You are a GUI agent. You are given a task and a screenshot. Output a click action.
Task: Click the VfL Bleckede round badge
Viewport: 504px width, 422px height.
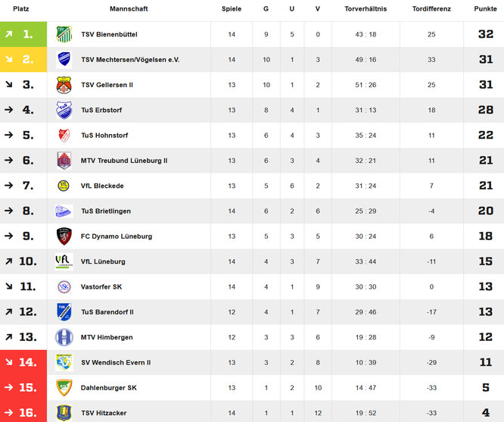pos(64,186)
